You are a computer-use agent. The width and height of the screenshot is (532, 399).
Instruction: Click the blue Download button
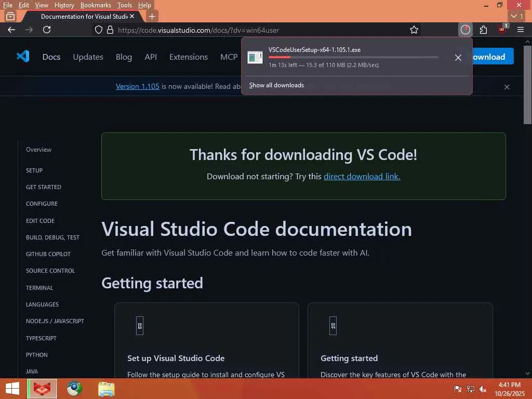493,57
